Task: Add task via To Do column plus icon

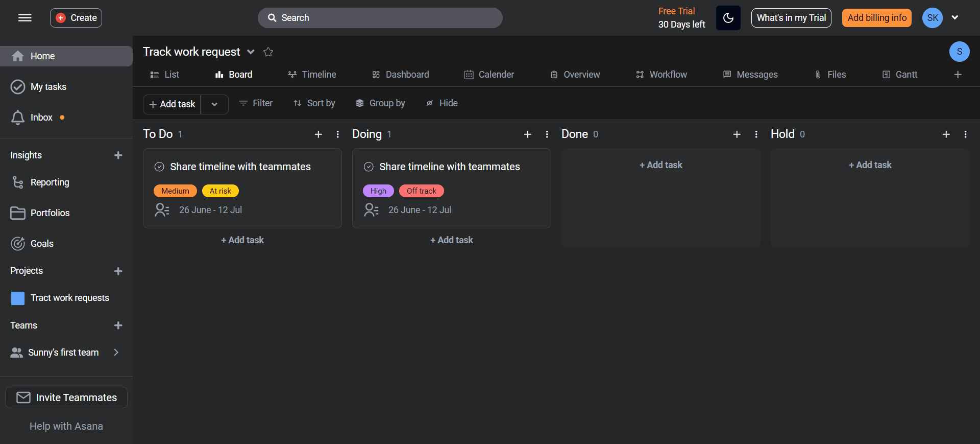Action: (318, 134)
